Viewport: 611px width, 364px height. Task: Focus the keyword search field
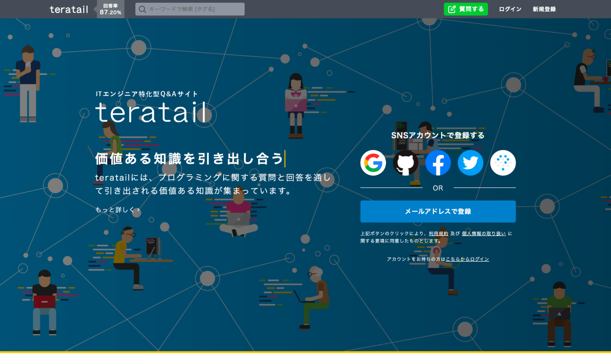(190, 9)
